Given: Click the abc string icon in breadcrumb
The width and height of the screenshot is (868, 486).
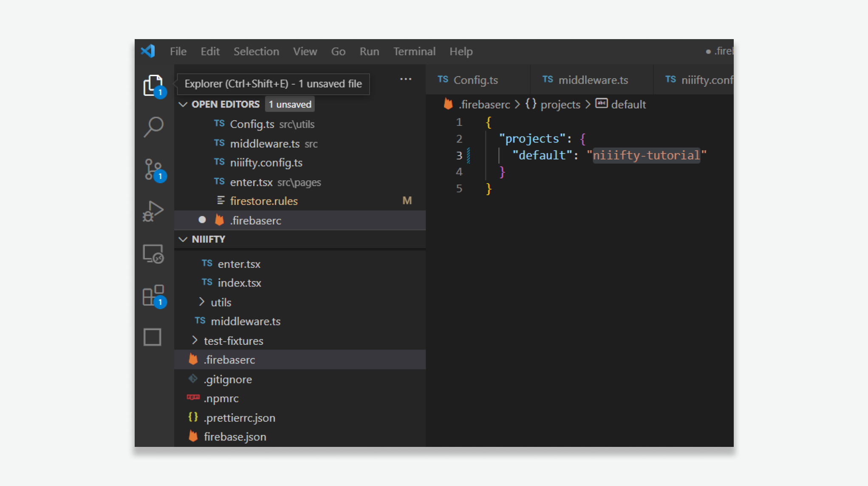Looking at the screenshot, I should 602,103.
